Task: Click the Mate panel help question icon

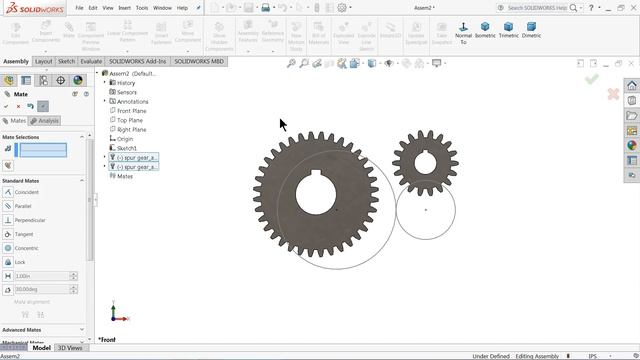Action: click(x=86, y=94)
